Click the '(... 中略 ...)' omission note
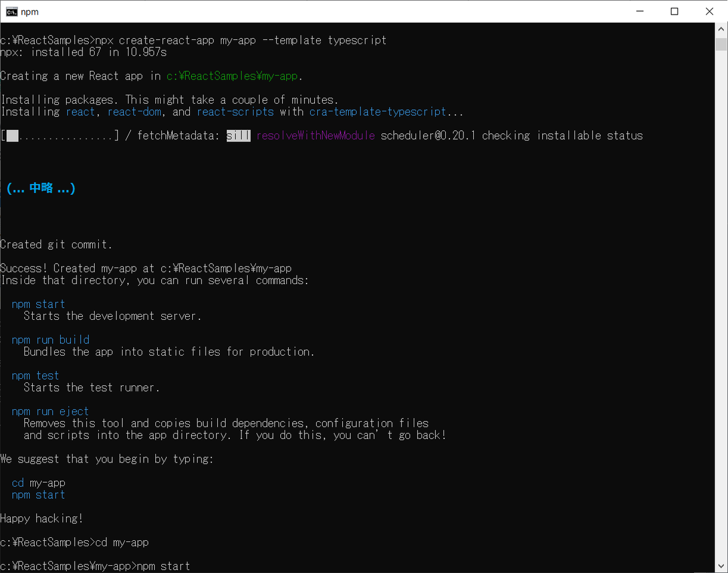Image resolution: width=728 pixels, height=573 pixels. (41, 188)
